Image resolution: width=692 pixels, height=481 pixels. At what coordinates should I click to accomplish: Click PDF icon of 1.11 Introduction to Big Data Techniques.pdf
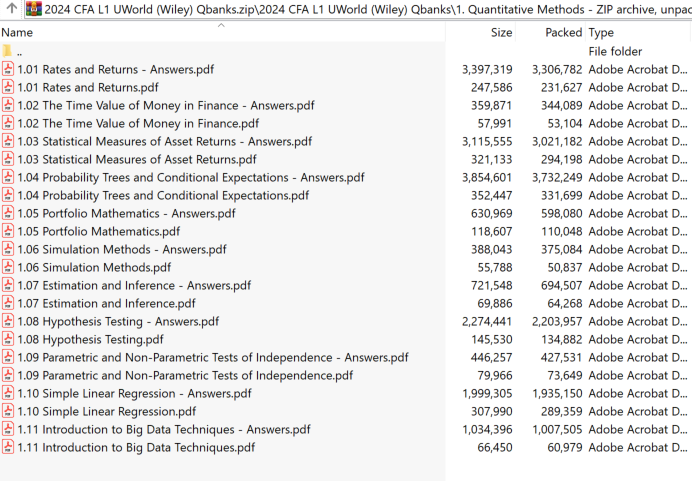8,448
